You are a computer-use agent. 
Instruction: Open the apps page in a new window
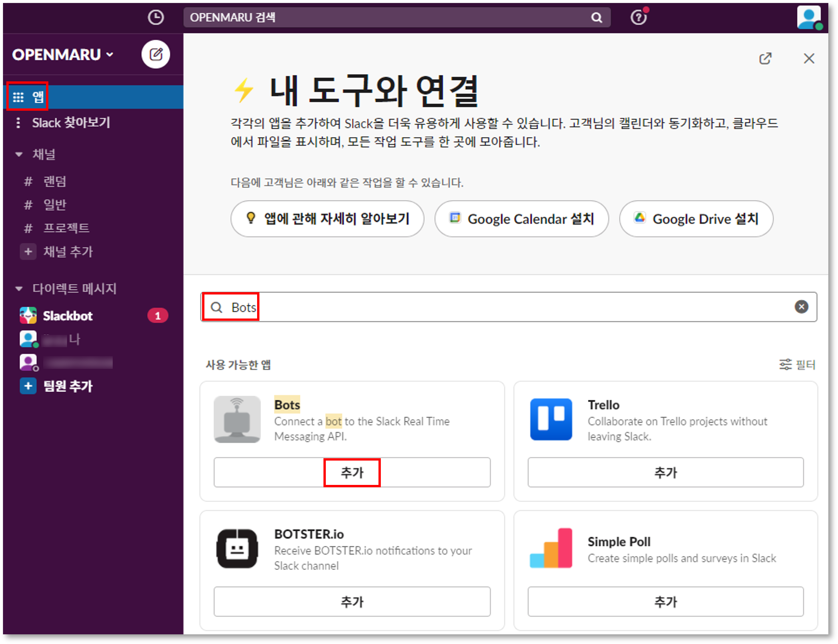point(765,58)
